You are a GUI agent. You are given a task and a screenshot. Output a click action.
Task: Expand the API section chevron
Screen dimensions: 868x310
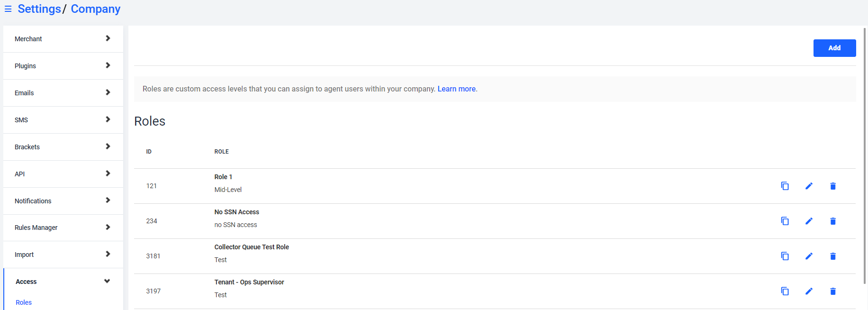click(108, 173)
